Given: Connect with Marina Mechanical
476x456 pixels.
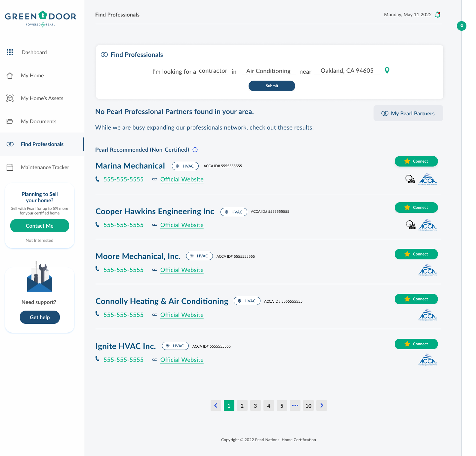Looking at the screenshot, I should click(x=416, y=161).
